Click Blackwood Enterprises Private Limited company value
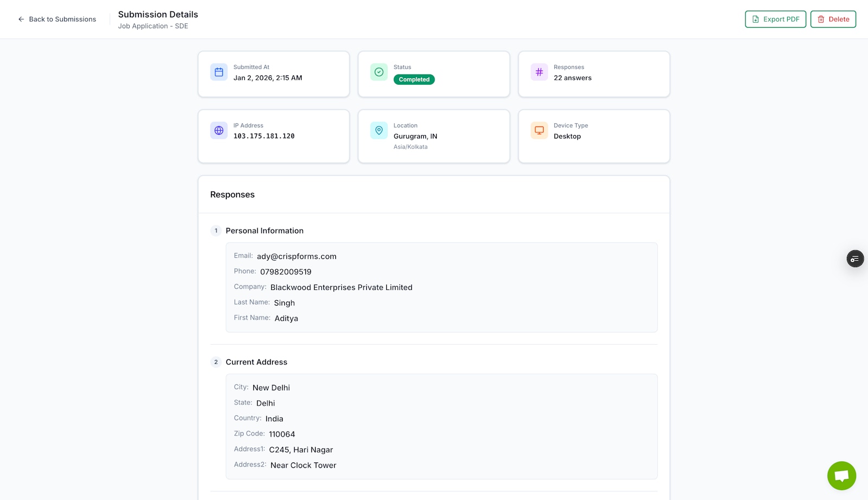The image size is (868, 500). click(x=341, y=287)
